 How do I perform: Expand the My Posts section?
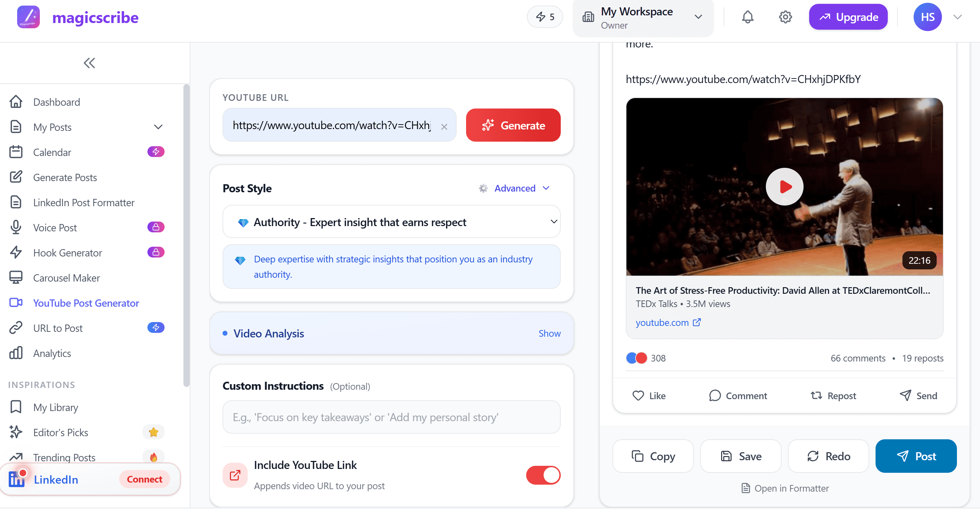tap(158, 127)
